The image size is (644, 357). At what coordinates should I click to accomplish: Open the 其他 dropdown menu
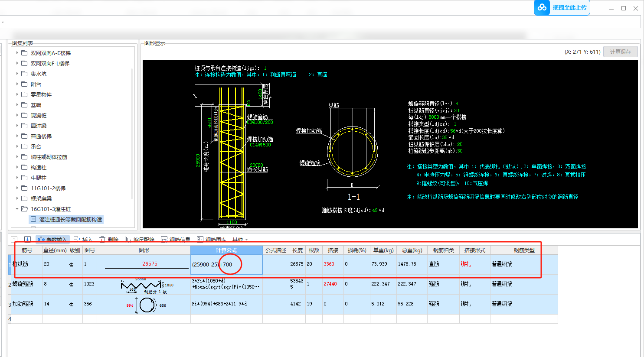[x=240, y=239]
